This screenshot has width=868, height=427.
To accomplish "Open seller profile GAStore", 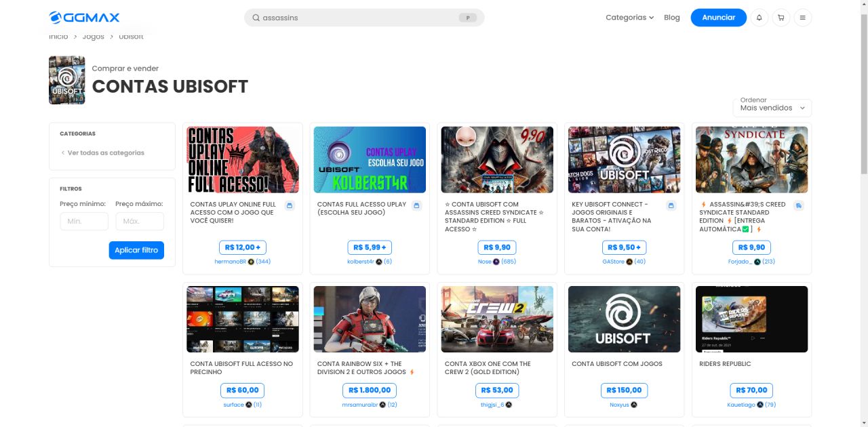I will tap(613, 262).
